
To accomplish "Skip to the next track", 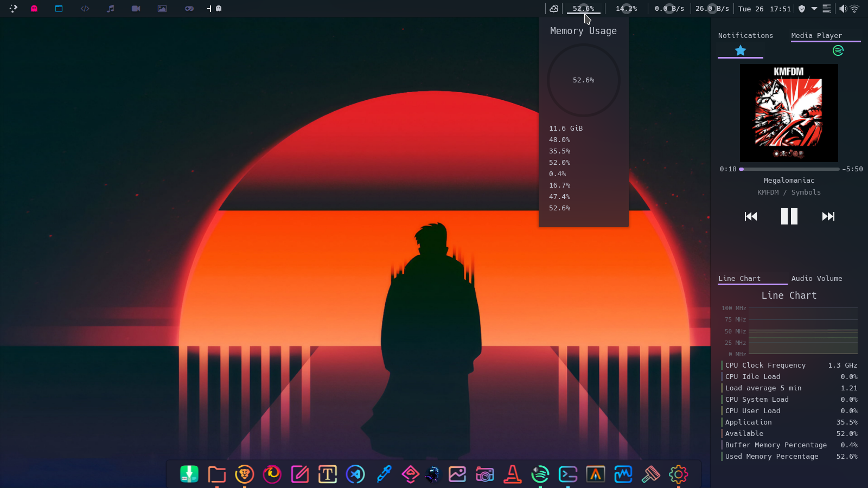I will click(828, 216).
